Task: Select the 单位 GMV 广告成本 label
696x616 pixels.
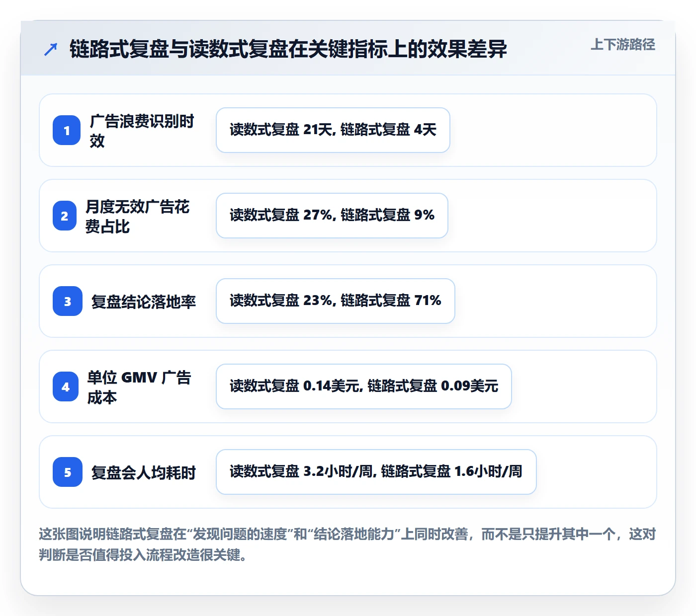Action: (139, 387)
